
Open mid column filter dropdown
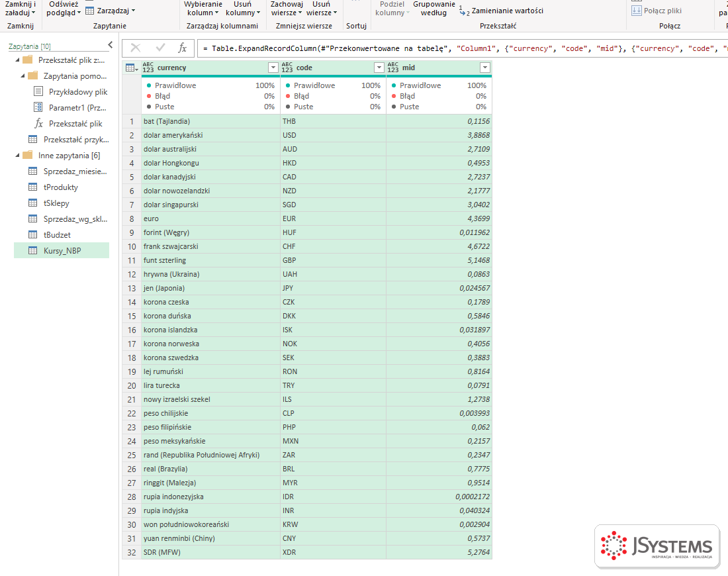485,68
